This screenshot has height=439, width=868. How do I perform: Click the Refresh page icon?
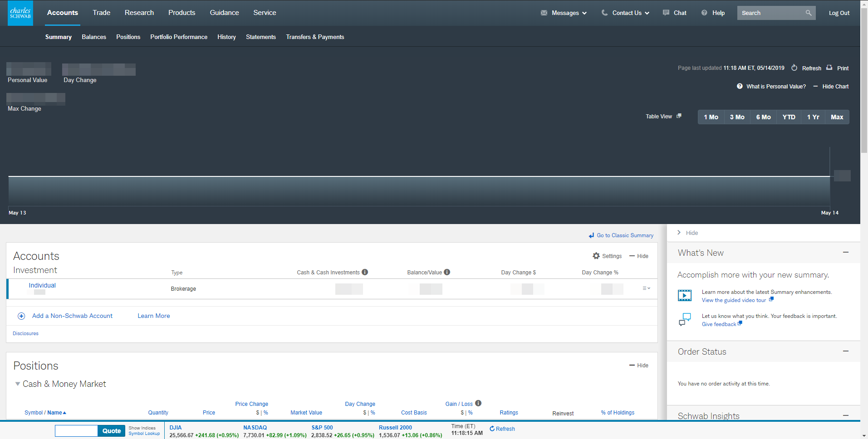[794, 68]
